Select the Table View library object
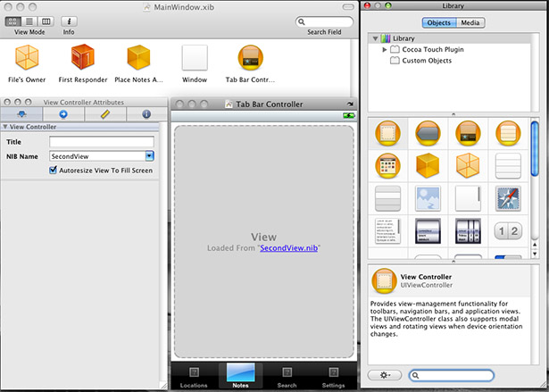This screenshot has height=392, width=549. click(x=509, y=166)
